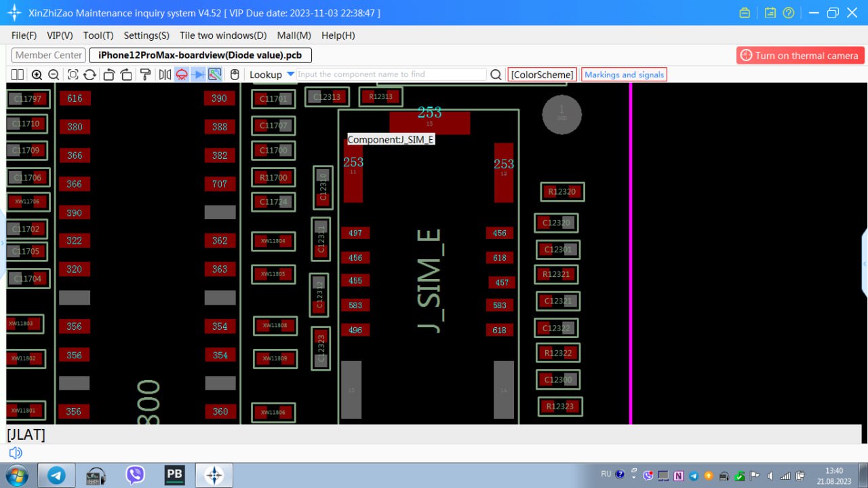Image resolution: width=868 pixels, height=488 pixels.
Task: Click the volume icon in system tray
Action: click(770, 476)
